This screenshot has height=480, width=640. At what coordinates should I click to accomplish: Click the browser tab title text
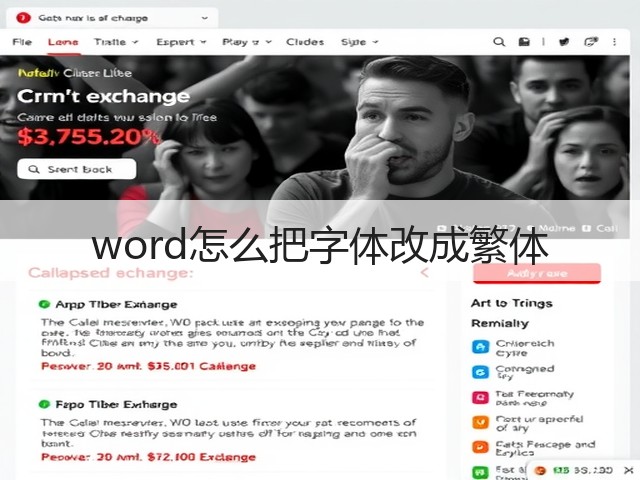point(93,18)
